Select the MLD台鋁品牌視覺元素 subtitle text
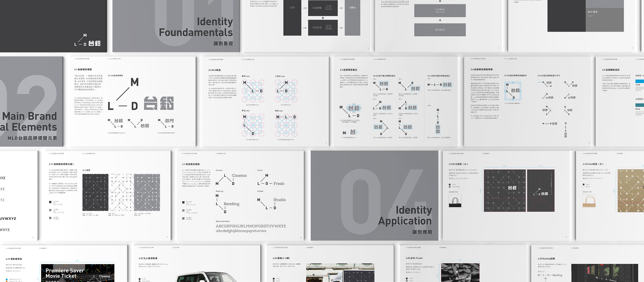 click(32, 138)
